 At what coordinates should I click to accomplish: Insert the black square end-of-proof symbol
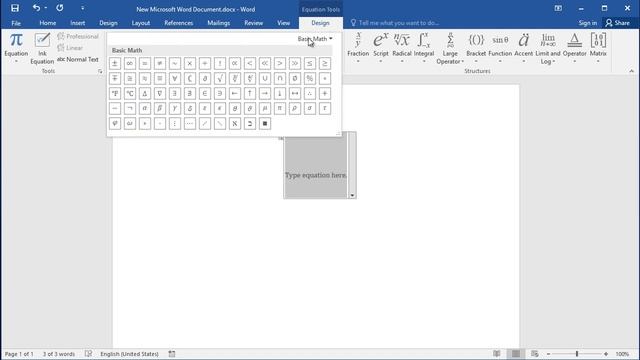tap(265, 124)
